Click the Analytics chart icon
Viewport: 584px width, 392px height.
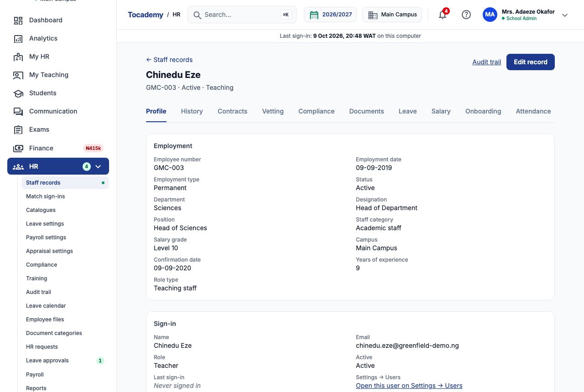point(18,38)
